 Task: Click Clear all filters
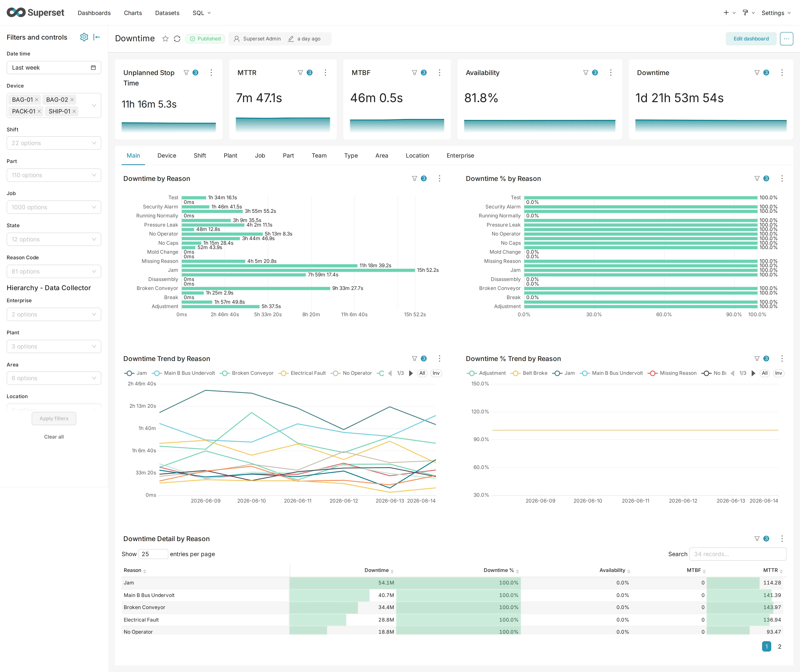point(54,436)
